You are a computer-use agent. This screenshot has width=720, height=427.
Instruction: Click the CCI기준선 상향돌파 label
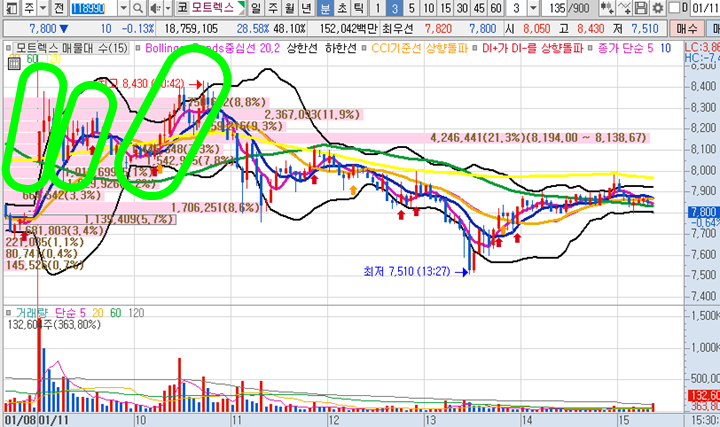[419, 48]
